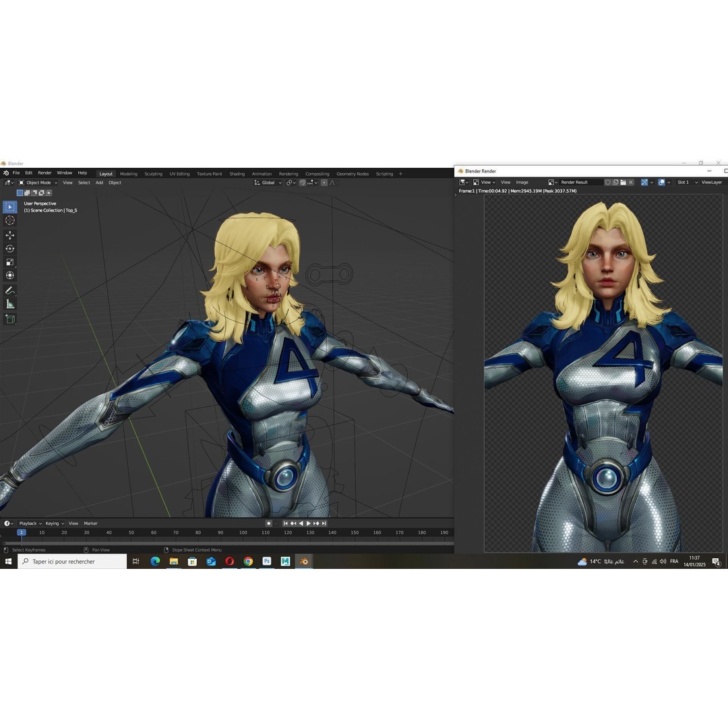Screen dimensions: 728x728
Task: Open the timeline Marker menu
Action: 90,523
